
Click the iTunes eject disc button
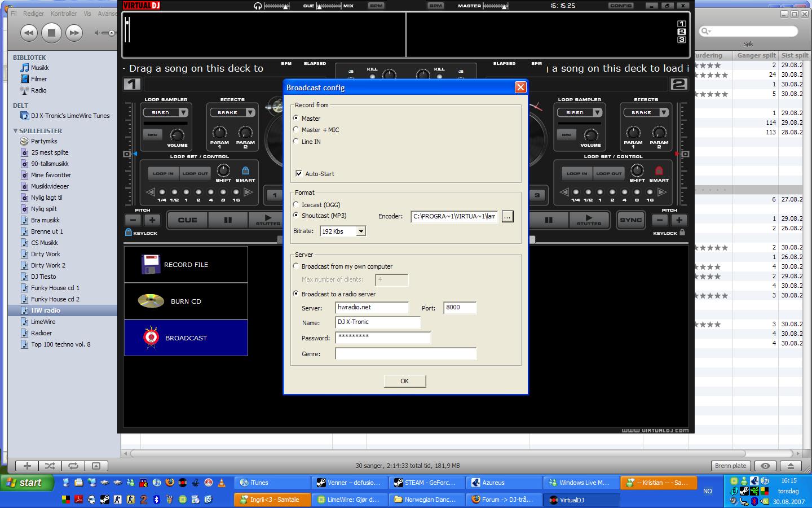[x=791, y=466]
